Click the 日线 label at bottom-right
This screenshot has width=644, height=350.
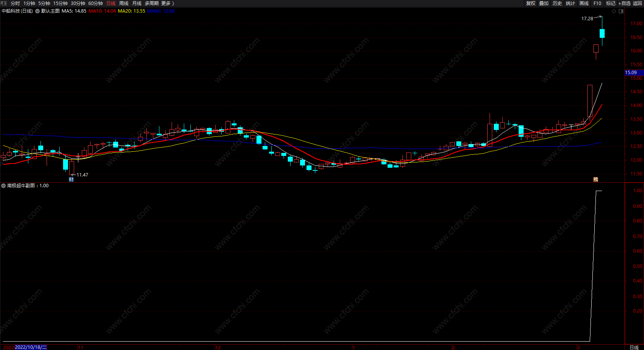pos(634,347)
